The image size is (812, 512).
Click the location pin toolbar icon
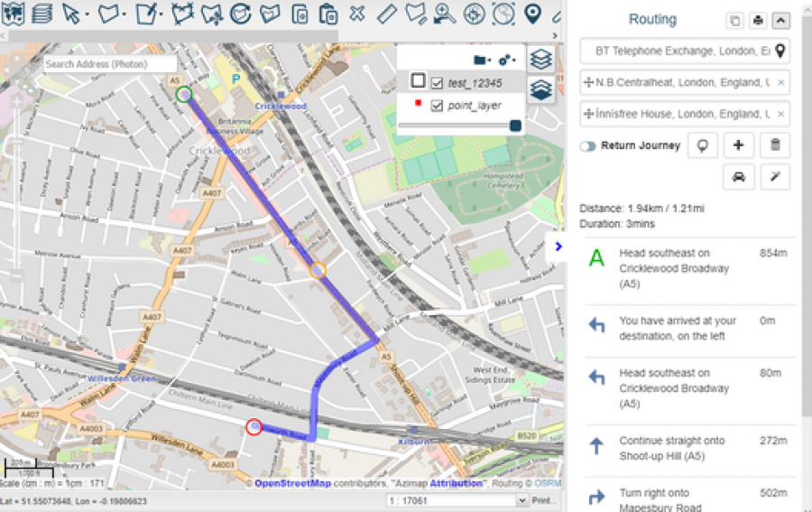point(533,14)
